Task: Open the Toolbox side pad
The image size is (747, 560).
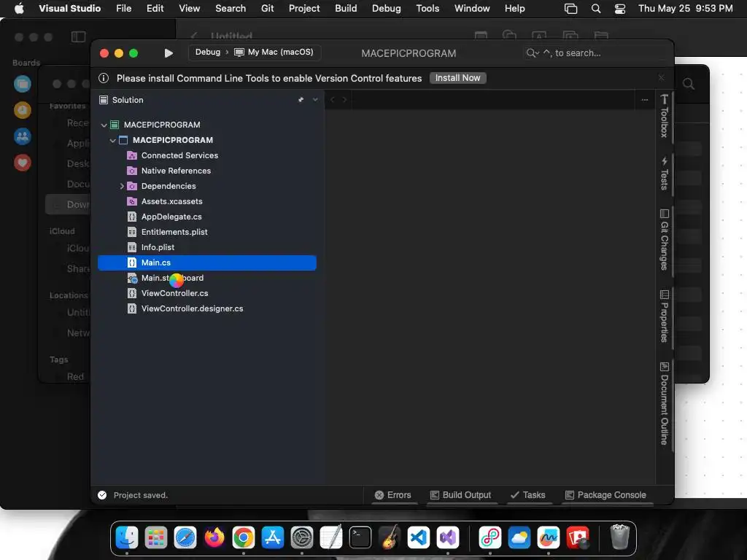Action: 664,116
